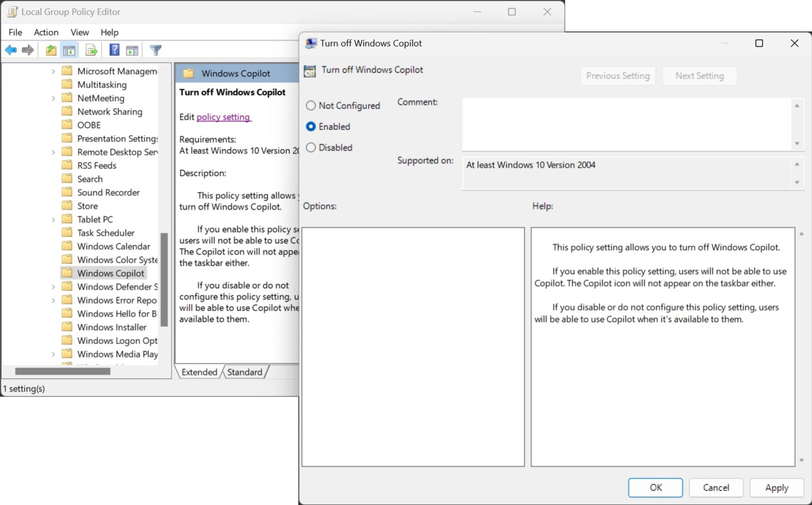Expand the Windows Defender tree node

[53, 287]
